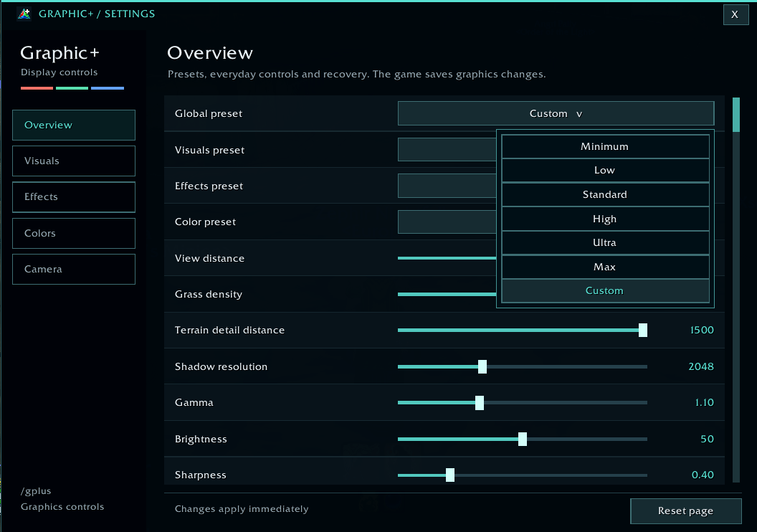Select Standard preset option

(x=605, y=194)
